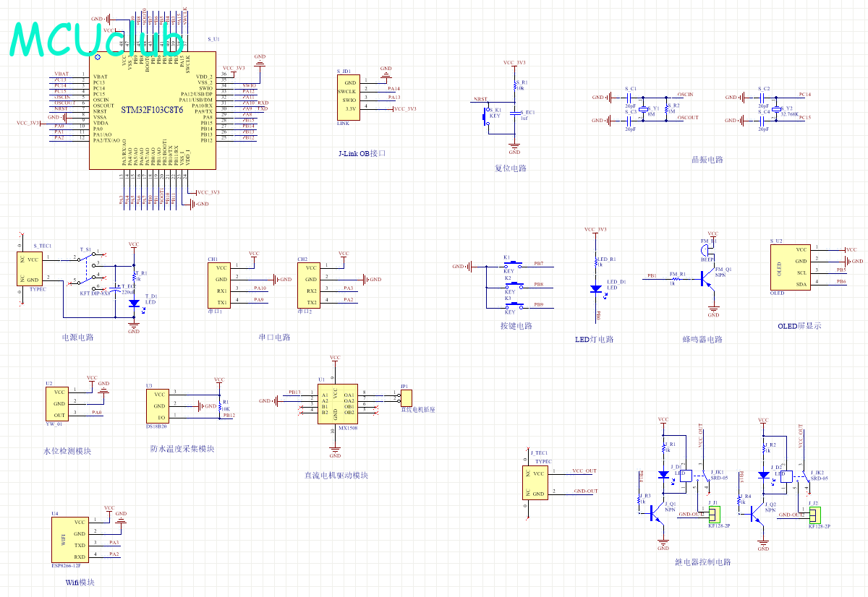Select the '防水温度采集模块' caption
Screen dimensions: 868x597
coord(182,449)
